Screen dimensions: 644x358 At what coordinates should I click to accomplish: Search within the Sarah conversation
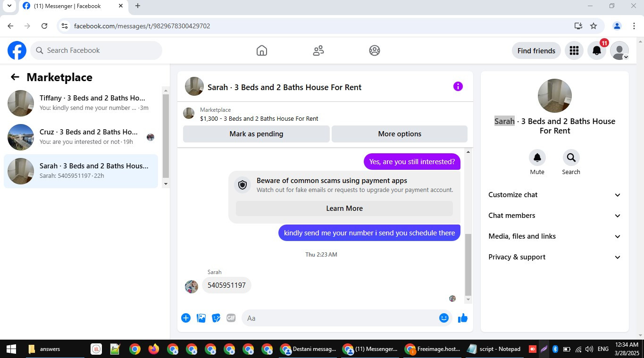point(571,158)
